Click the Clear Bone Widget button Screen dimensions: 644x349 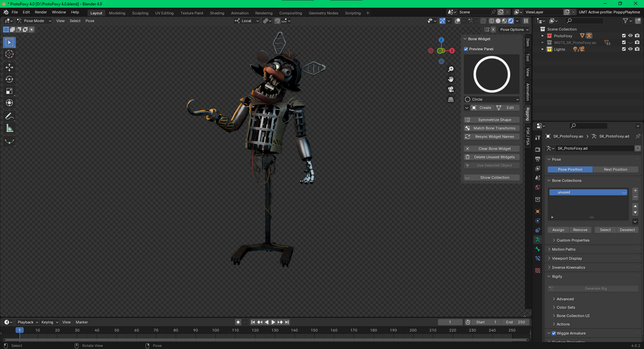[x=491, y=149]
